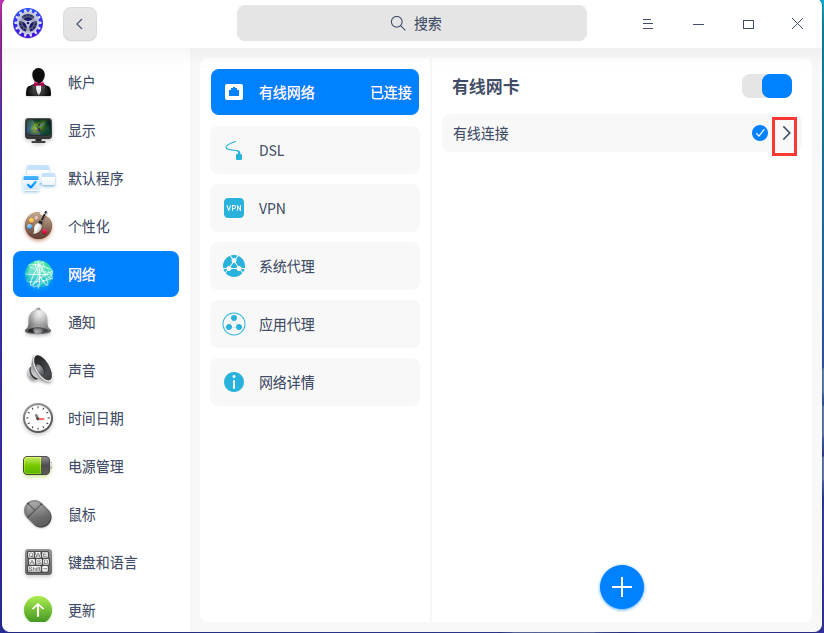Open the 鼠标 sidebar entry label
The width and height of the screenshot is (824, 633).
(81, 514)
